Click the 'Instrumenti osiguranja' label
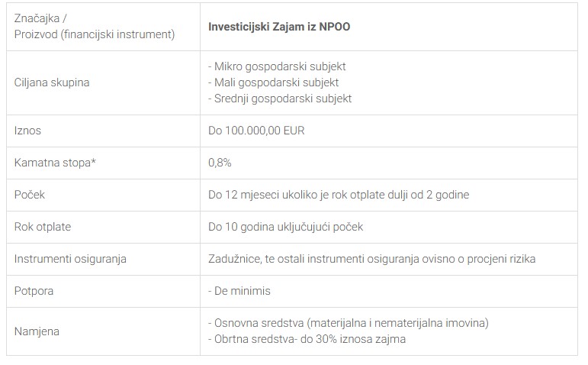Screen dimensions: 588x365 (x=70, y=259)
